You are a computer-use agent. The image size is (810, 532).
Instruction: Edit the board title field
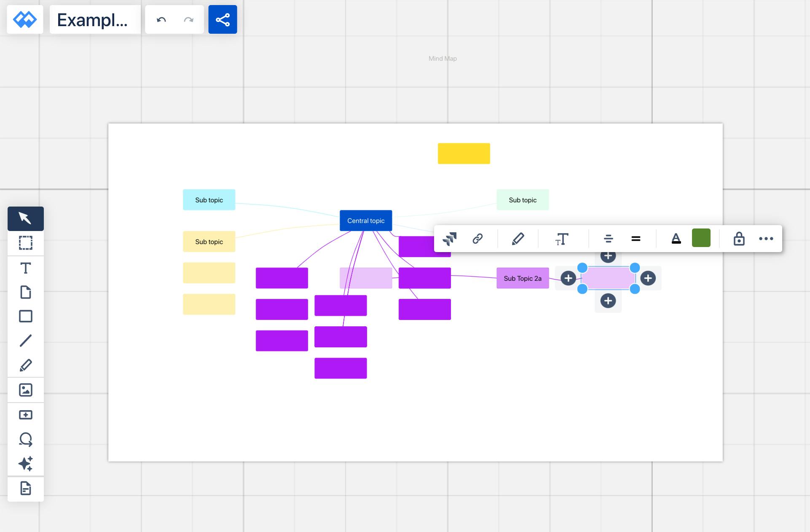[95, 19]
